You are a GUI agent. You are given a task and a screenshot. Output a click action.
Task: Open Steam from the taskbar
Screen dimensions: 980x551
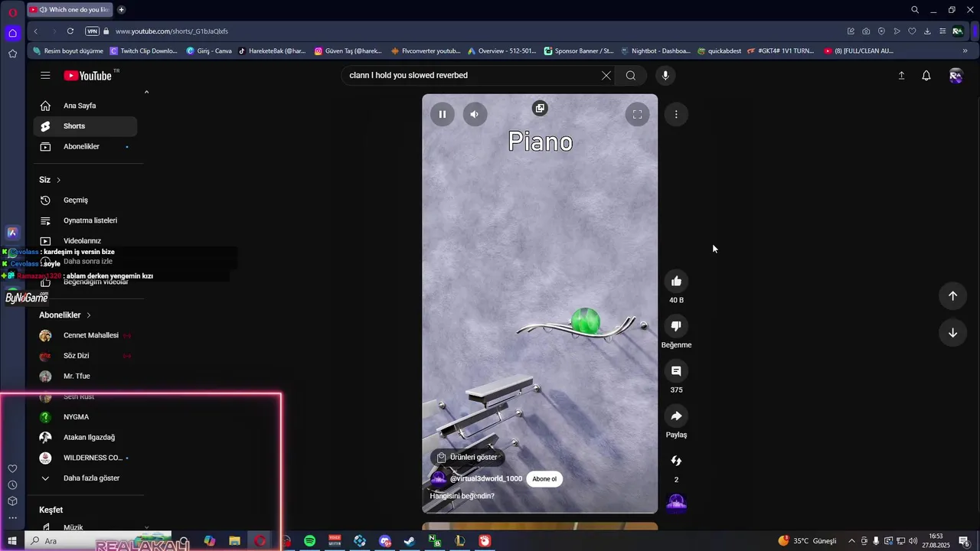point(410,541)
